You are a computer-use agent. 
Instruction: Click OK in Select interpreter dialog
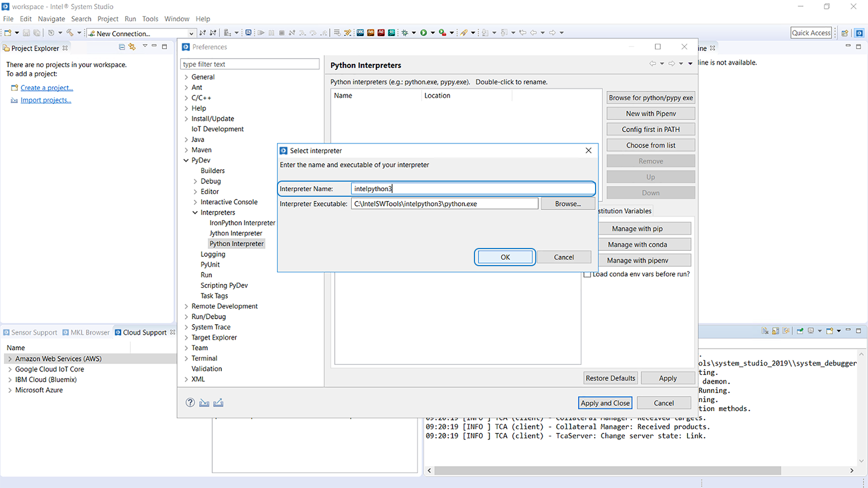(x=505, y=257)
